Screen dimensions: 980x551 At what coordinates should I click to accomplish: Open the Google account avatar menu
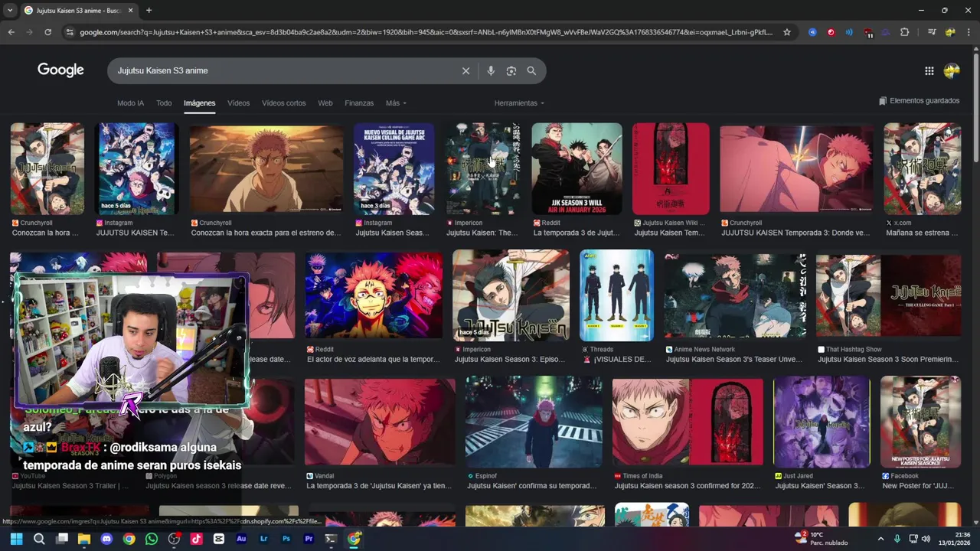tap(952, 71)
